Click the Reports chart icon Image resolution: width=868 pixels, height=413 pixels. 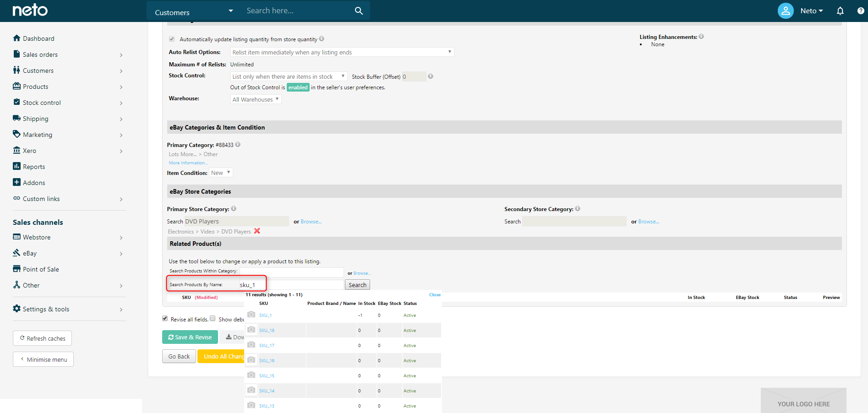[x=17, y=166]
